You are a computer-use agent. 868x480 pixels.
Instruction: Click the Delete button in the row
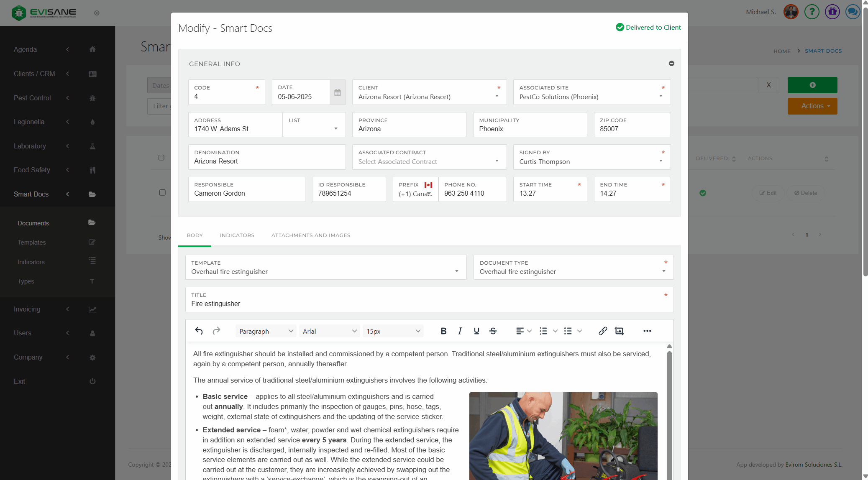click(806, 193)
